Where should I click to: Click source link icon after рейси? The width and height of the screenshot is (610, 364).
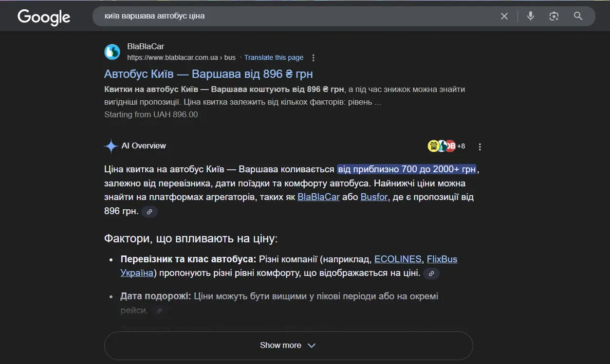point(159,310)
